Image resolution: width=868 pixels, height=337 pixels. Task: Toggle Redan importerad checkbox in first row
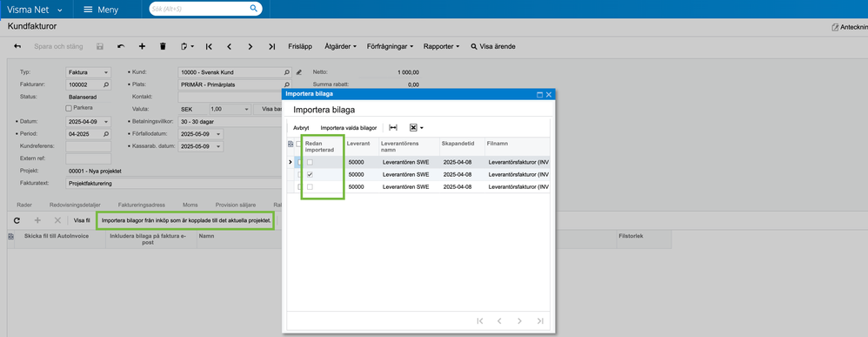coord(310,162)
